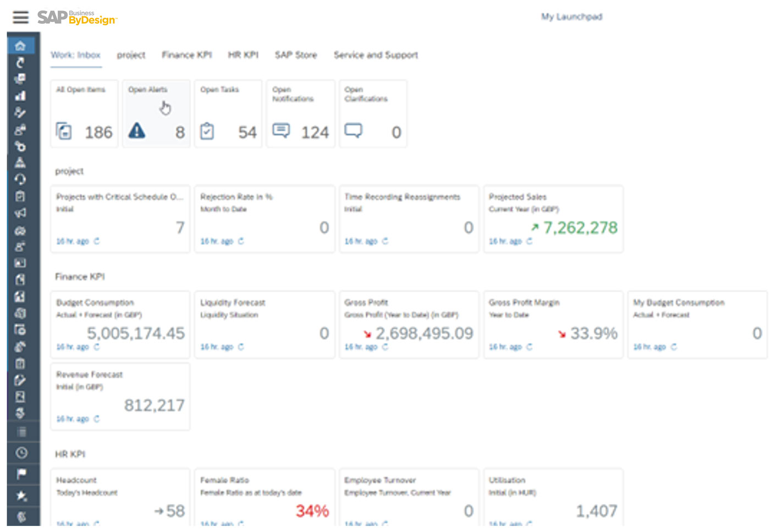Refresh the Liquidity Forecast tile
The height and width of the screenshot is (532, 770).
tap(241, 347)
